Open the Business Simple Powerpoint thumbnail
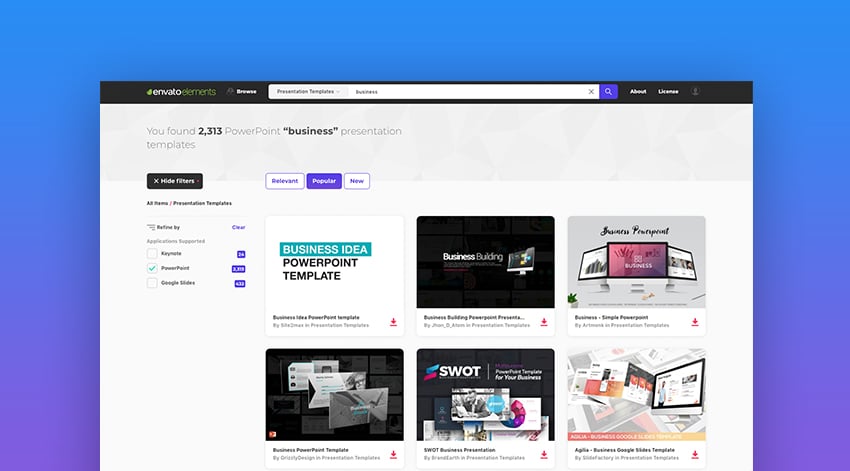 pos(636,262)
